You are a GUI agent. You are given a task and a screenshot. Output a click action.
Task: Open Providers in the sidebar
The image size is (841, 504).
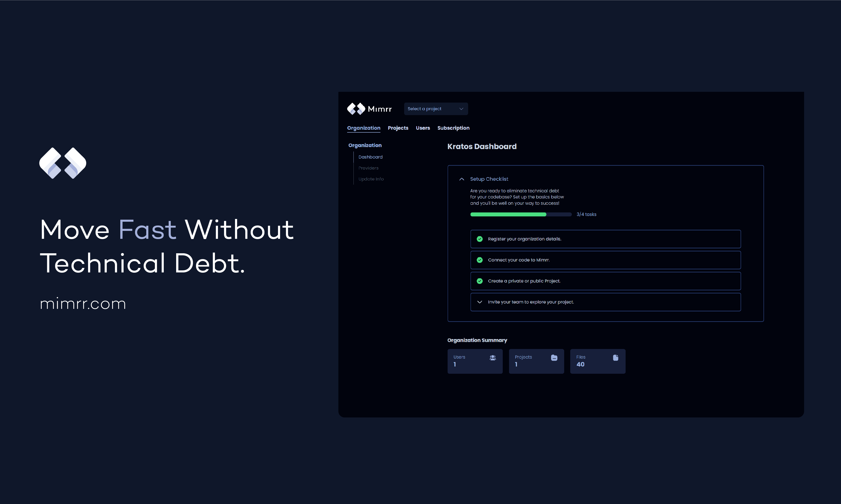(368, 168)
